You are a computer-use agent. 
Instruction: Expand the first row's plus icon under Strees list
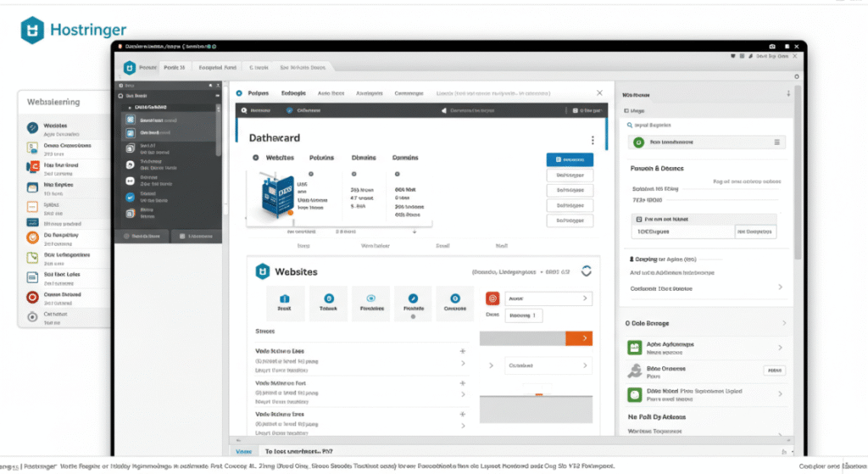[463, 351]
